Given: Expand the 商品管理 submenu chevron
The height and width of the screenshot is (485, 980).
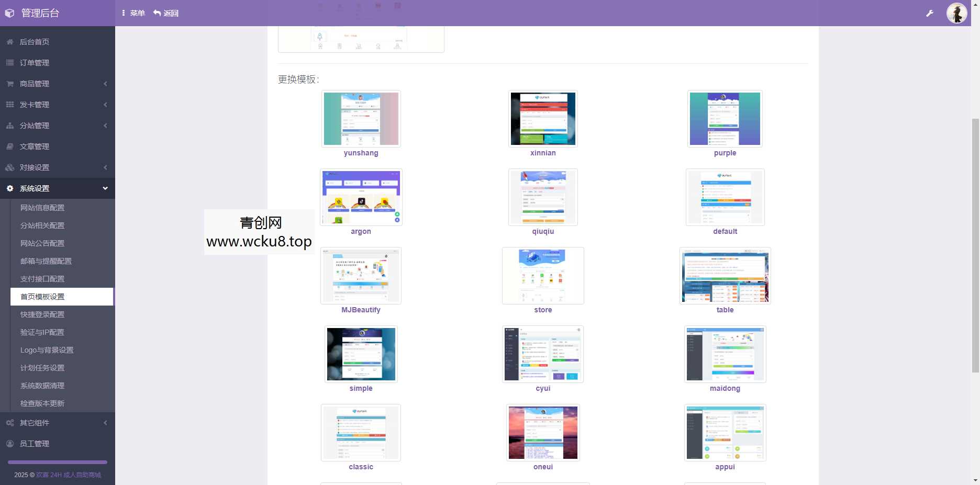Looking at the screenshot, I should [105, 84].
